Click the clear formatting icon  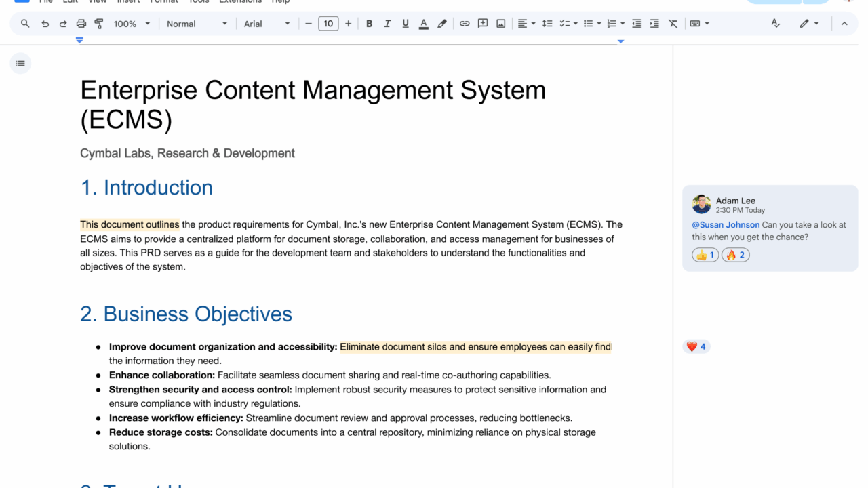pyautogui.click(x=673, y=24)
